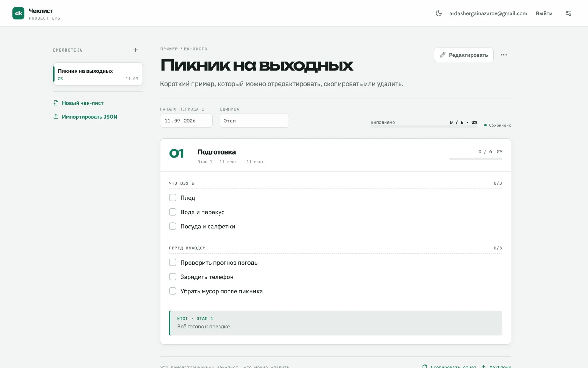Click the ПЕРЕД ВЫХОДОМ section label
Viewport: 588px width, 368px height.
click(x=187, y=248)
